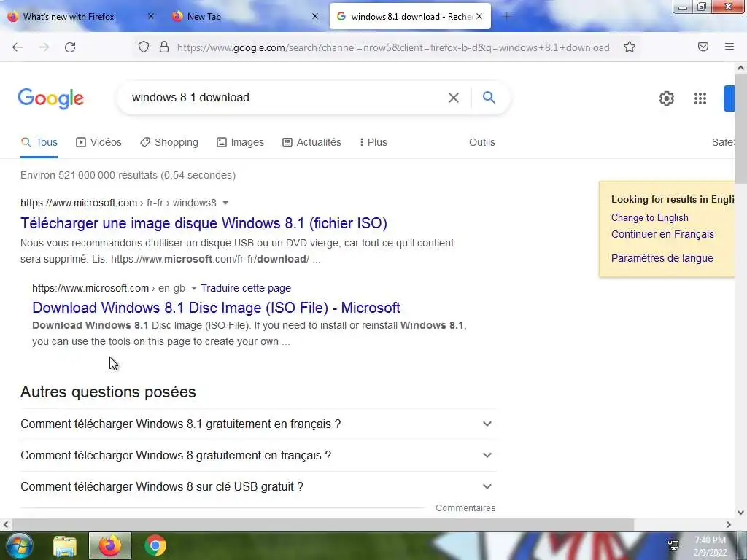Click the browser forward arrow
Image resolution: width=747 pixels, height=560 pixels.
(x=44, y=47)
